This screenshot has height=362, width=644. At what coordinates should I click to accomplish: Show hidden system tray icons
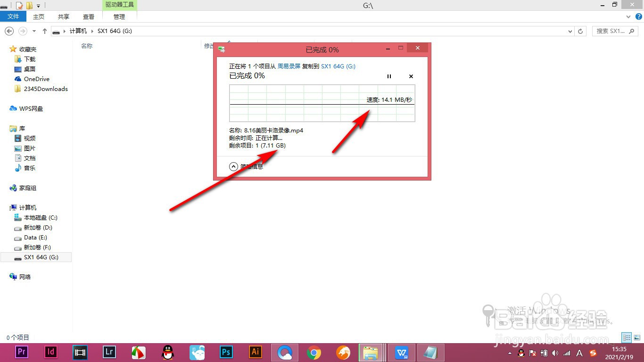(x=511, y=353)
